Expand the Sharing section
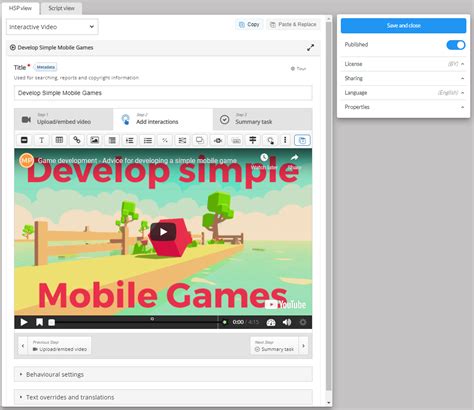 404,78
